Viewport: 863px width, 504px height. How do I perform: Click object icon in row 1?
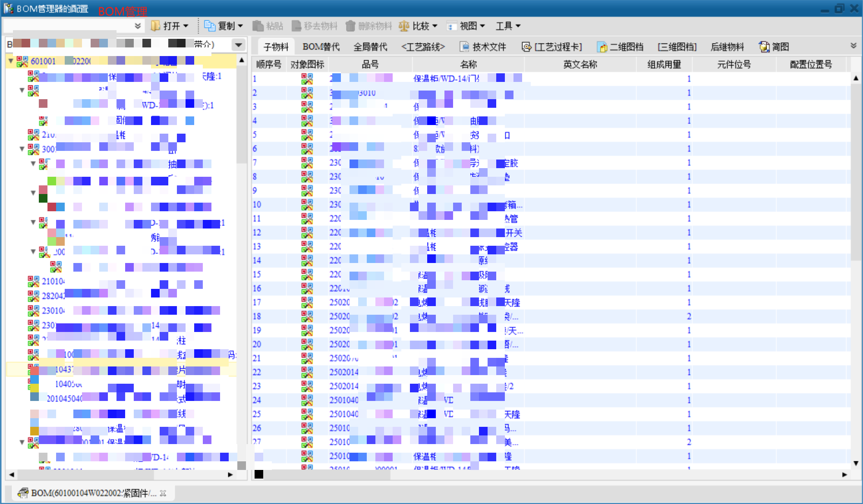tap(307, 78)
